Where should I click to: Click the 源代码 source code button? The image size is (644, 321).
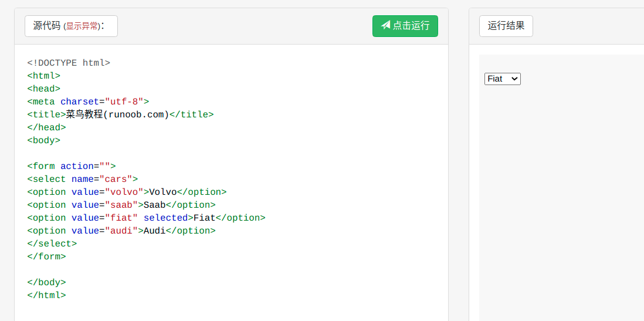(x=47, y=26)
